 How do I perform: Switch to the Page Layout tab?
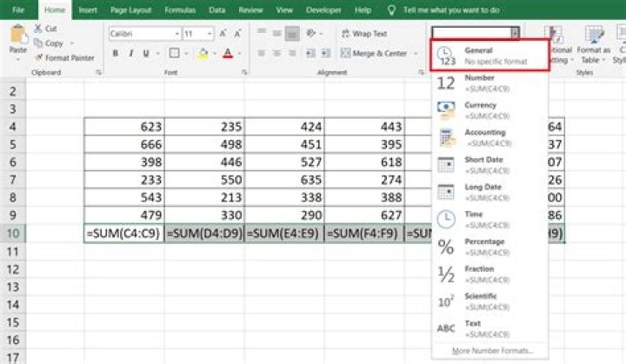pyautogui.click(x=130, y=10)
